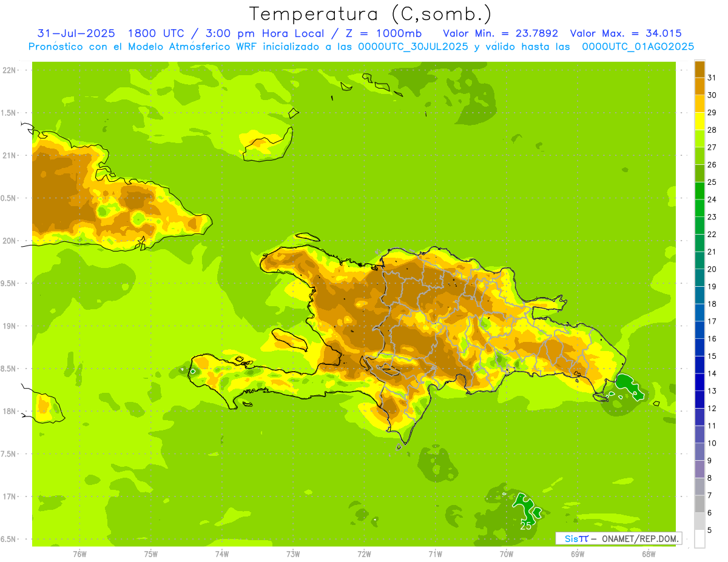Click the "17N" latitude label

click(x=10, y=497)
